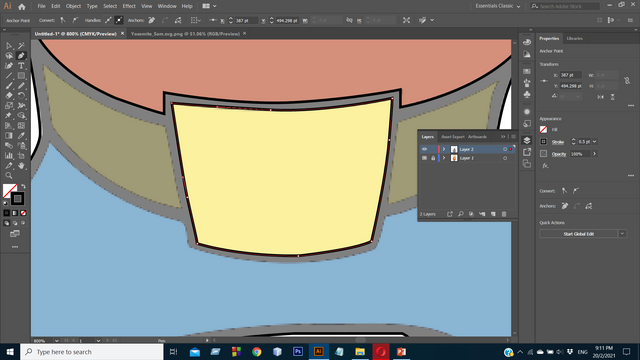The height and width of the screenshot is (360, 640).
Task: Select the Pen tool in the toolbar
Action: [x=21, y=56]
